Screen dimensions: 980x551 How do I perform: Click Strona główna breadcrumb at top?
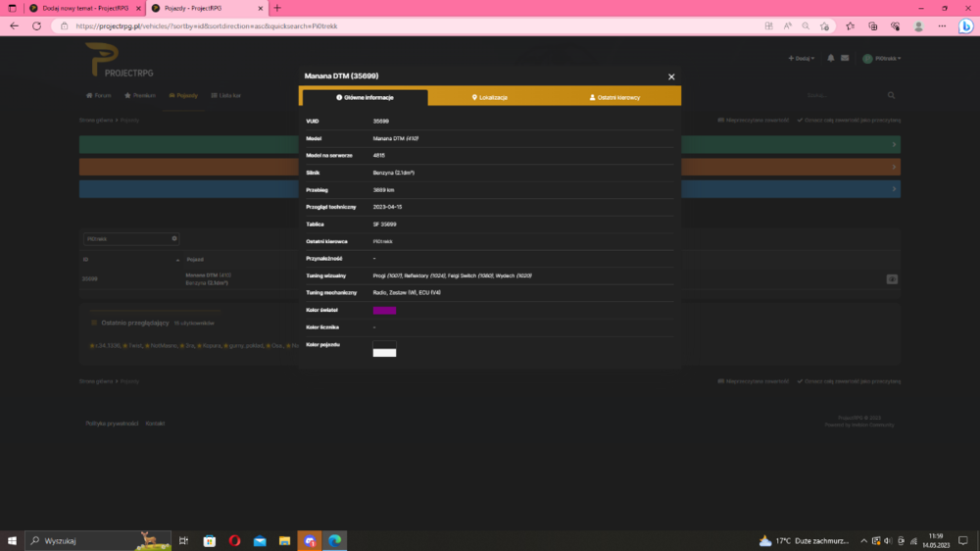point(96,120)
